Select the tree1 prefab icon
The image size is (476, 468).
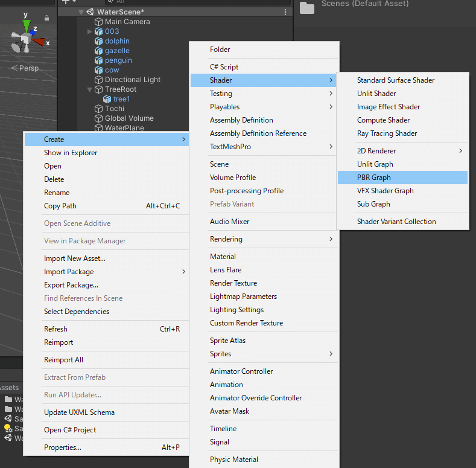coord(107,99)
